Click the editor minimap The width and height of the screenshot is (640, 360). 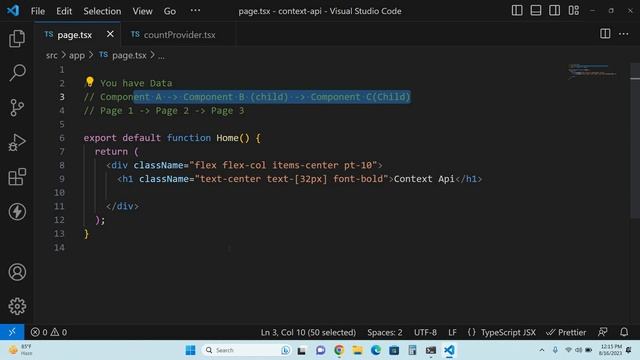click(592, 71)
